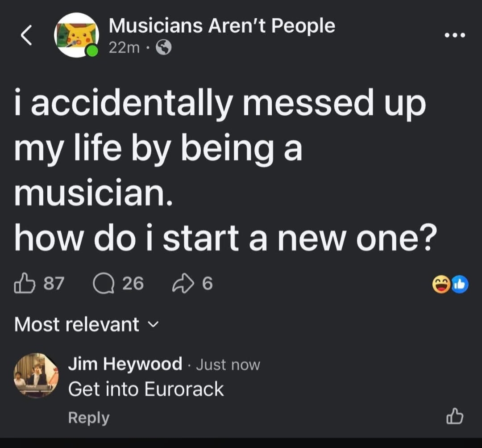Viewport: 482px width, 448px height.
Task: Tap the comment bubble icon
Action: [103, 283]
